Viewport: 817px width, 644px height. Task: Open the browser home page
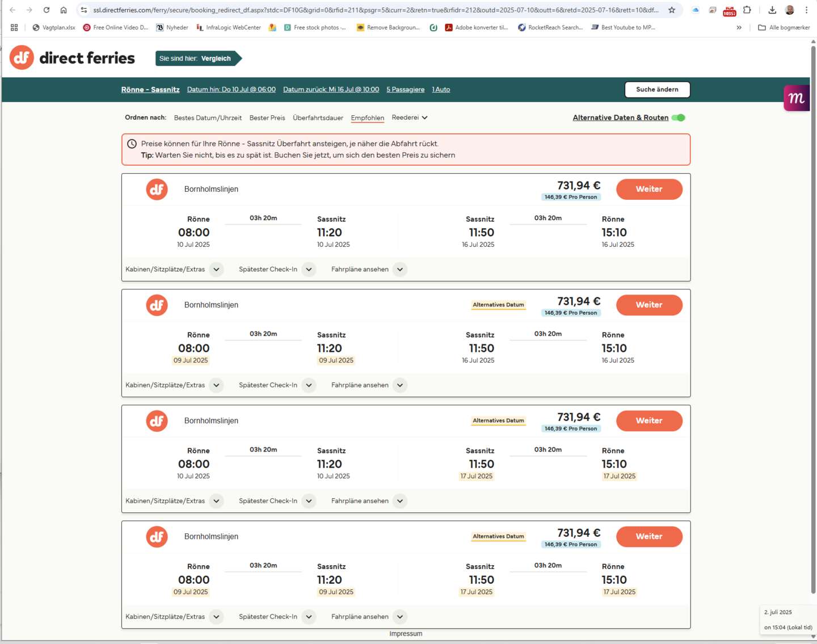pos(64,10)
